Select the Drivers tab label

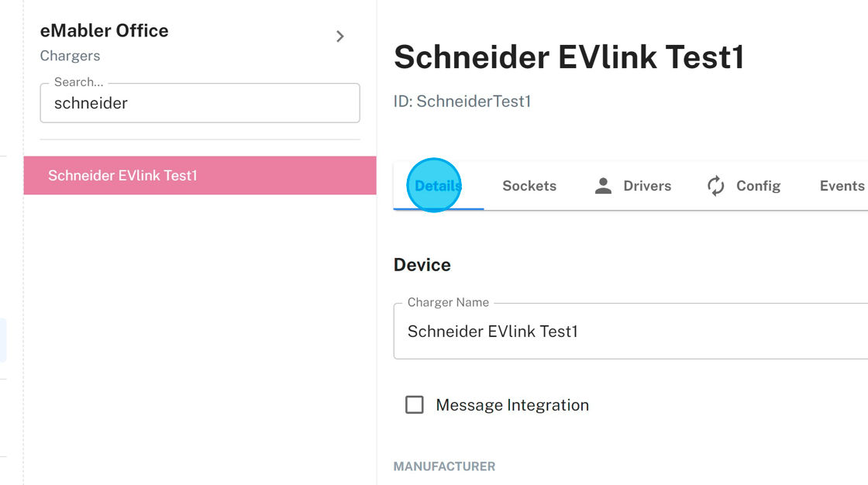pos(647,186)
